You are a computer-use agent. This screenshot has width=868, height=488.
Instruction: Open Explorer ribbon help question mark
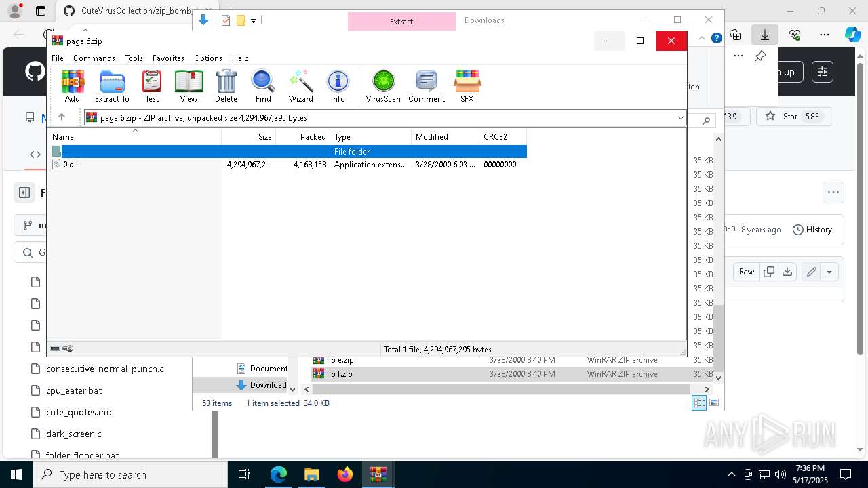pyautogui.click(x=716, y=39)
